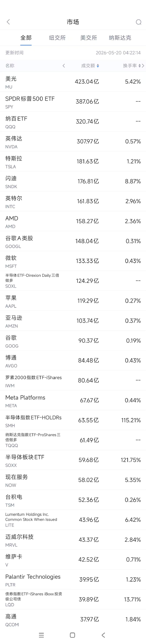Click right chevron beside 换手率 header
This screenshot has width=146, height=644.
[143, 66]
